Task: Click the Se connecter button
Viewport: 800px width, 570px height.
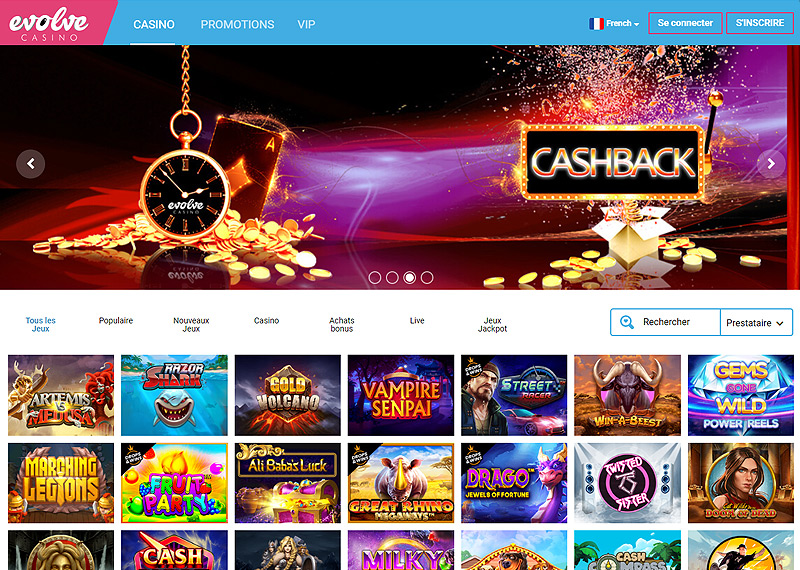Action: [x=685, y=23]
